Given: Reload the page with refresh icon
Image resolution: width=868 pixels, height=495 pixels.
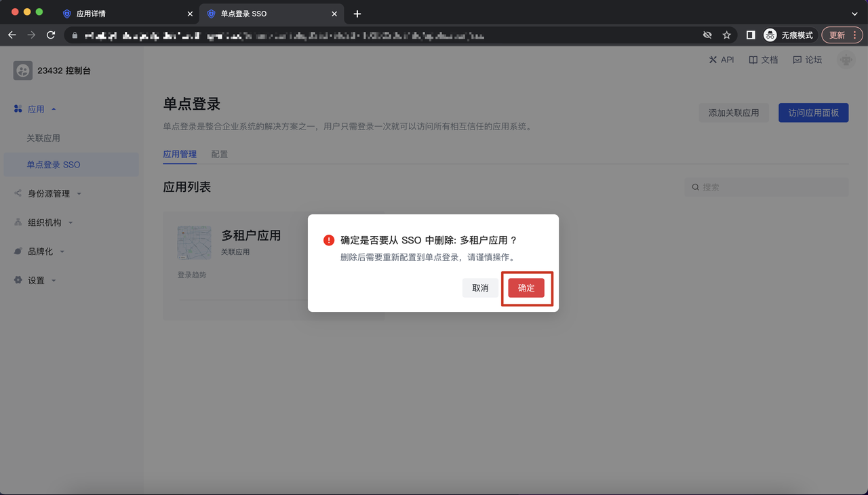Looking at the screenshot, I should (51, 35).
